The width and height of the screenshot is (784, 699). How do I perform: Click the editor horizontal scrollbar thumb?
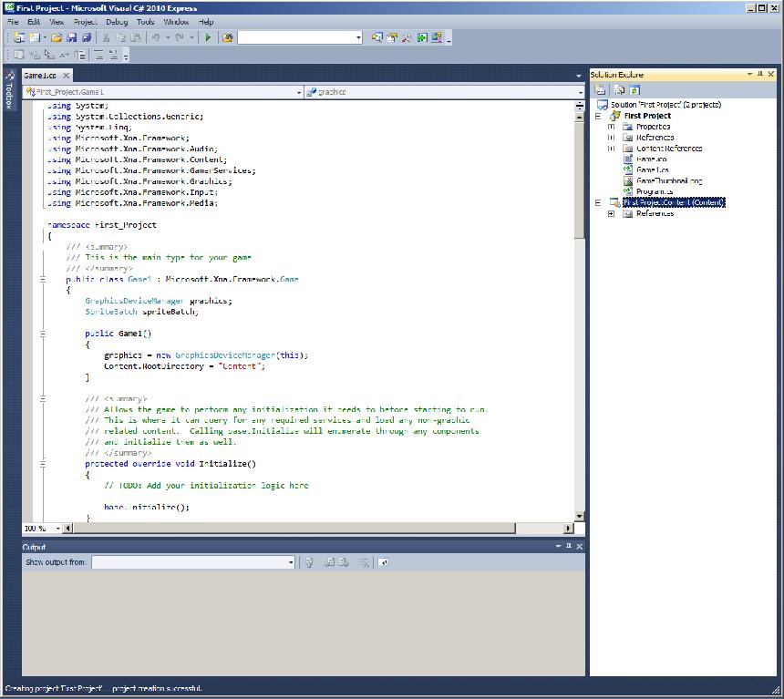point(294,529)
